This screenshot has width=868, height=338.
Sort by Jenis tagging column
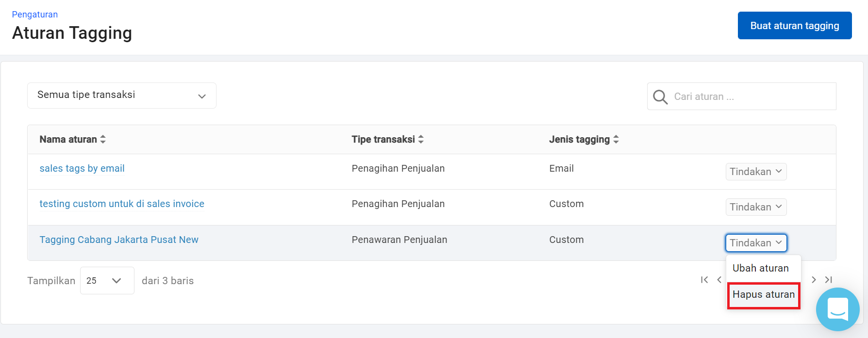616,140
